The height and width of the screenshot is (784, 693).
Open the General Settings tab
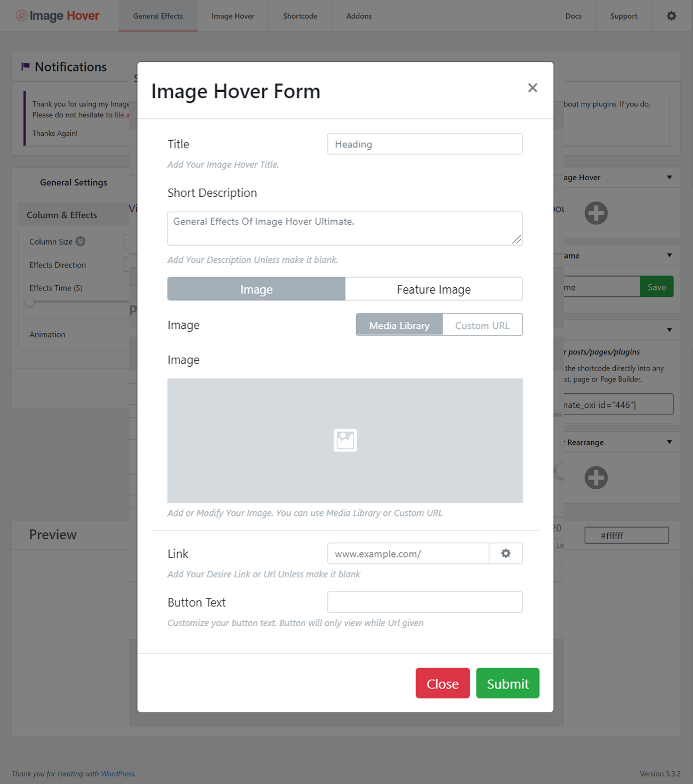(74, 182)
